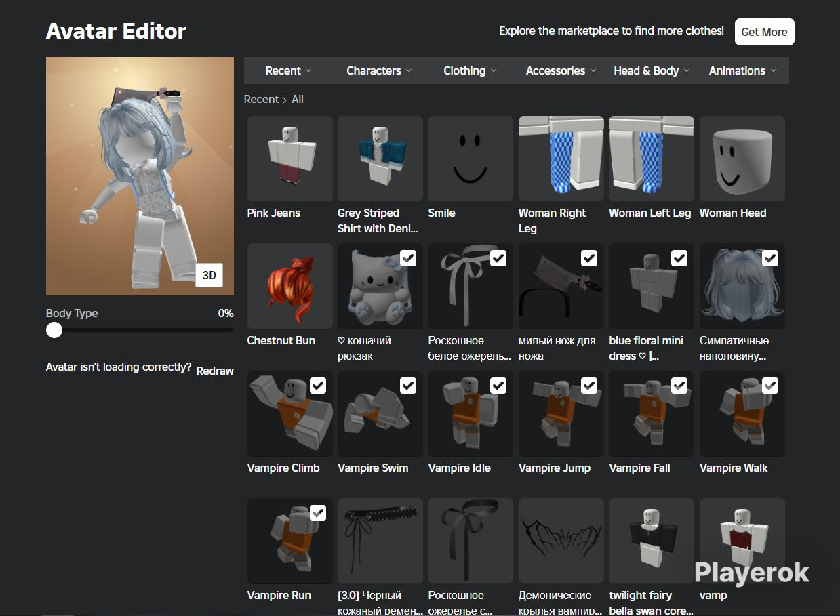Open the Accessories category dropdown

coord(561,70)
